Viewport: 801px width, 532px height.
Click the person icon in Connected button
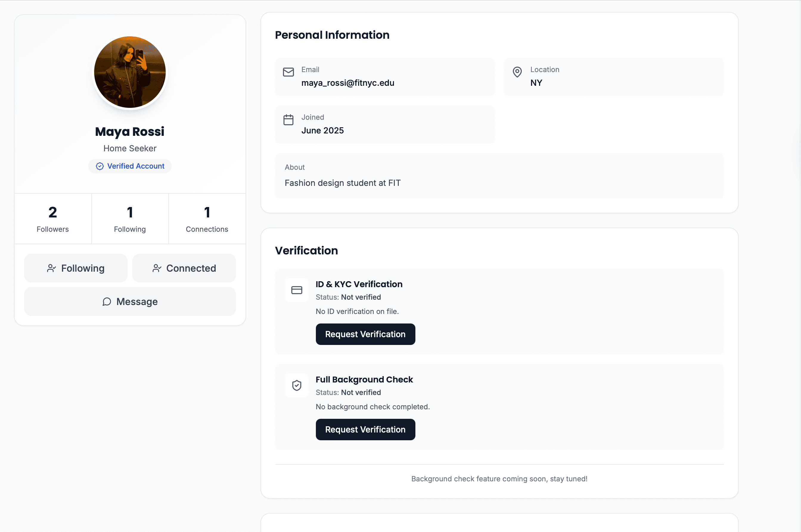156,268
